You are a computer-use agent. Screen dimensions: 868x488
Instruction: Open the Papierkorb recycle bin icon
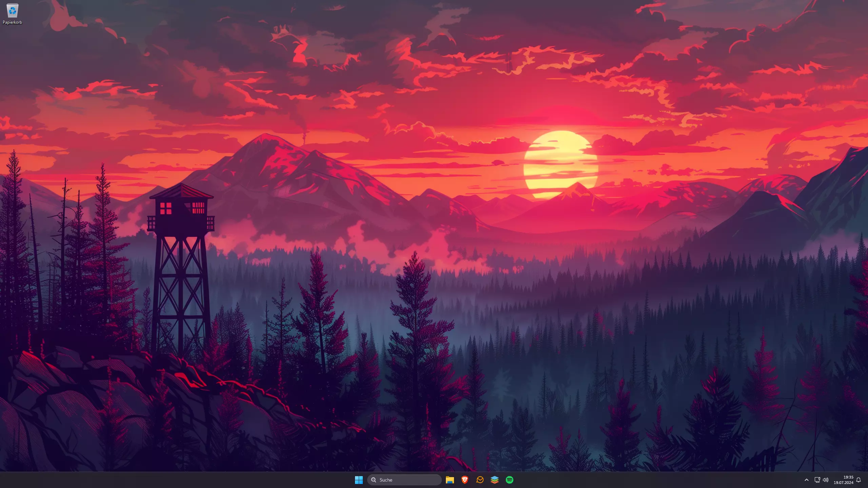[x=12, y=11]
